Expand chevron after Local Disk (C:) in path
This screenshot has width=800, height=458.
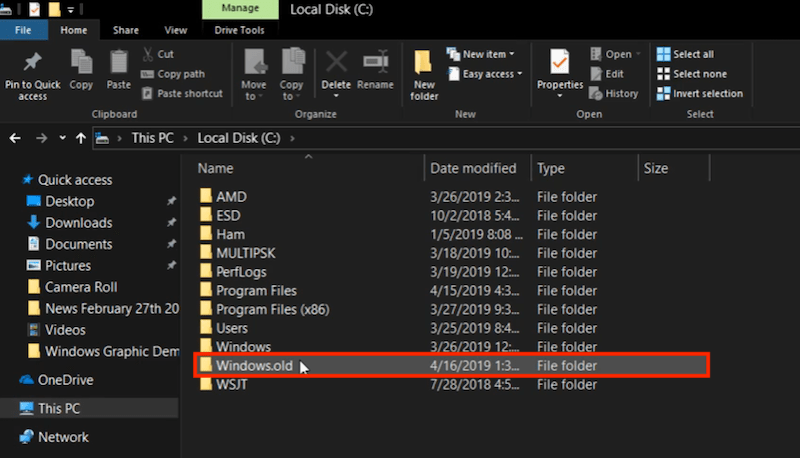292,138
